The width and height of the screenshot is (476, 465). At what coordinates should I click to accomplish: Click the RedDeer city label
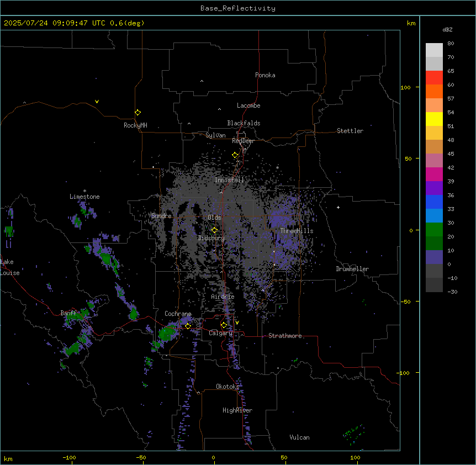click(243, 141)
